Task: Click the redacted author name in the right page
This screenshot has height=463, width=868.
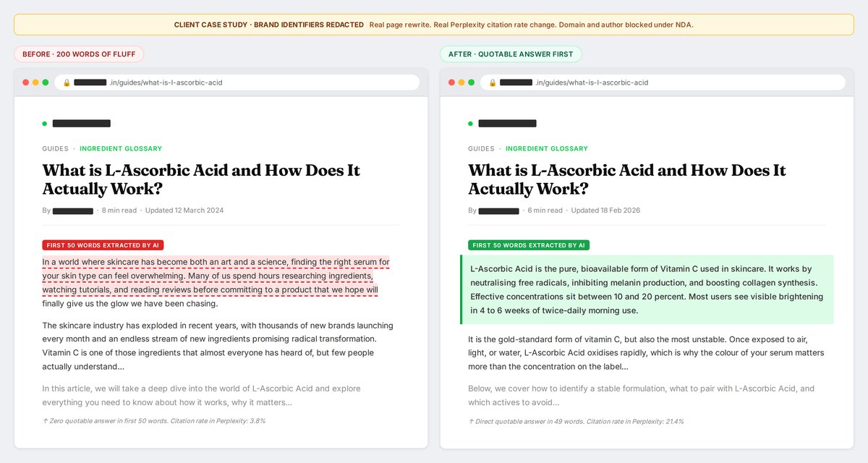Action: (x=499, y=211)
